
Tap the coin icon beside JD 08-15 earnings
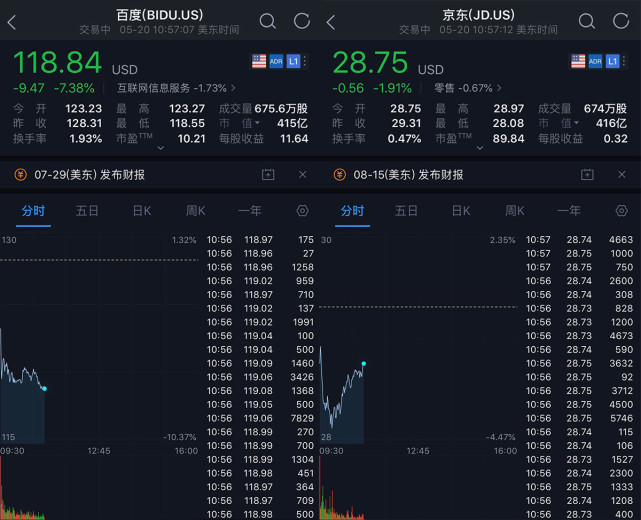click(340, 175)
